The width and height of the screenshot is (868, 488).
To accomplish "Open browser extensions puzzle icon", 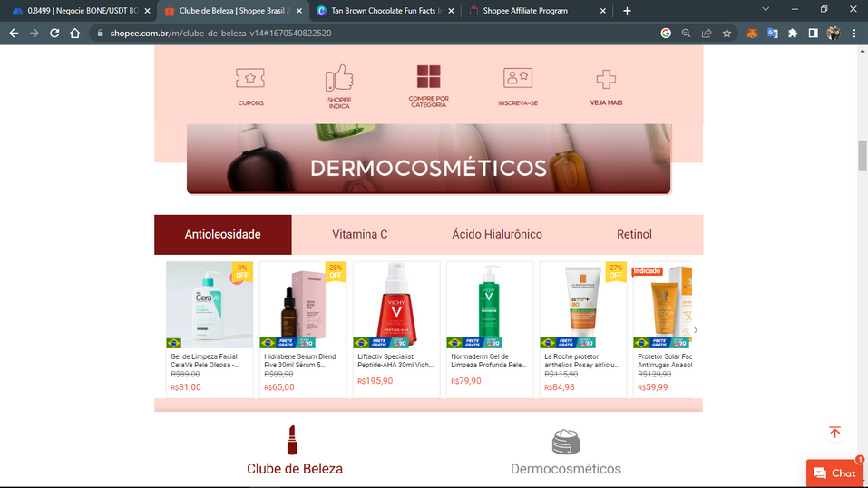I will click(793, 34).
